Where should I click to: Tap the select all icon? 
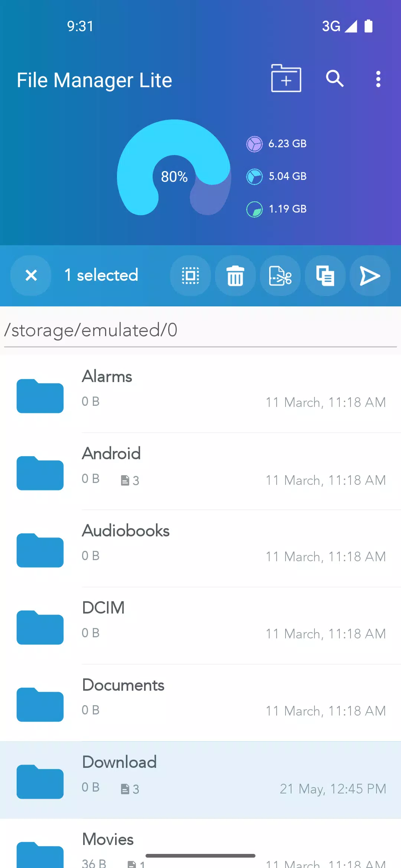190,275
